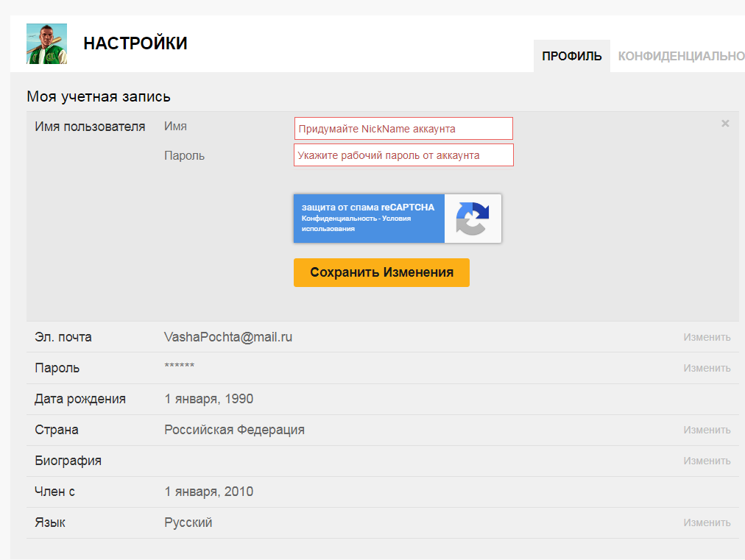745x560 pixels.
Task: Click Изменить for Эл. почта
Action: pos(707,337)
